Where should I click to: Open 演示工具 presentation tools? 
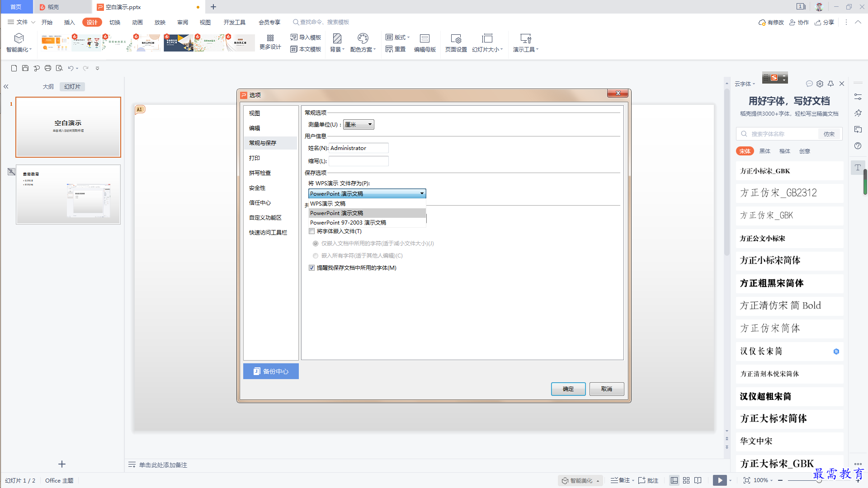click(526, 43)
